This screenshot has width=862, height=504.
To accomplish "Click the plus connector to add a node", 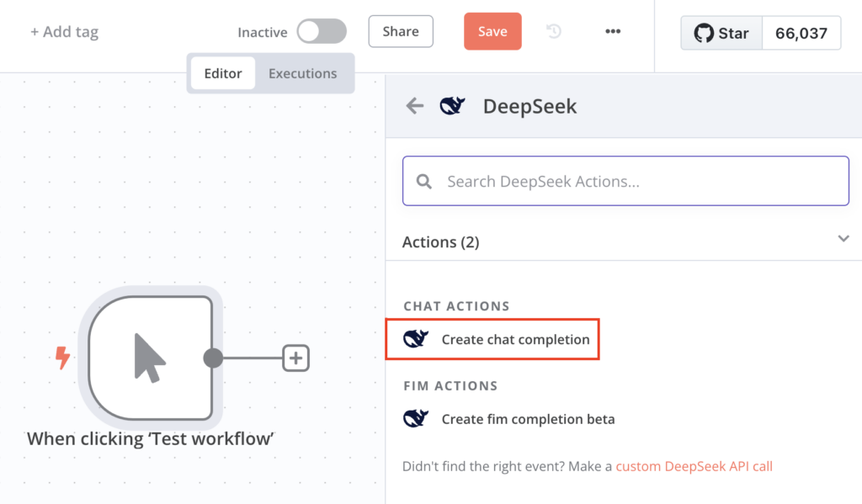I will (295, 358).
